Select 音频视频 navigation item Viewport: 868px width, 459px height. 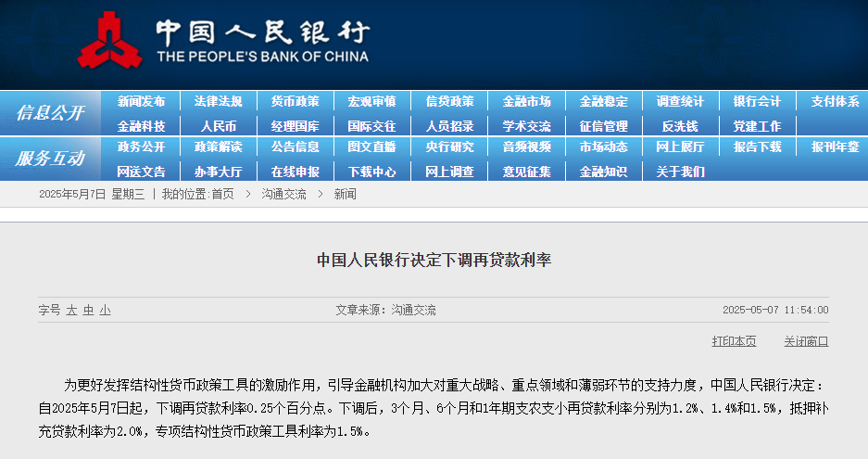click(526, 147)
